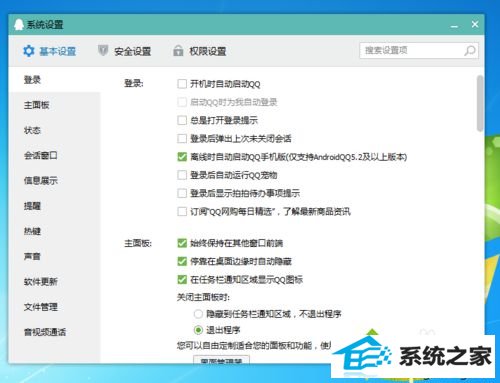Enable 登录后自动运行QQ宠物 checkbox

pos(182,175)
